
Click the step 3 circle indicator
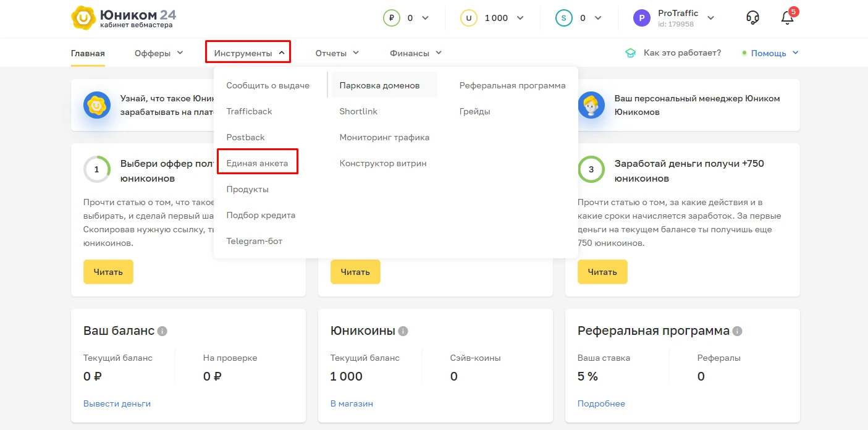tap(591, 169)
